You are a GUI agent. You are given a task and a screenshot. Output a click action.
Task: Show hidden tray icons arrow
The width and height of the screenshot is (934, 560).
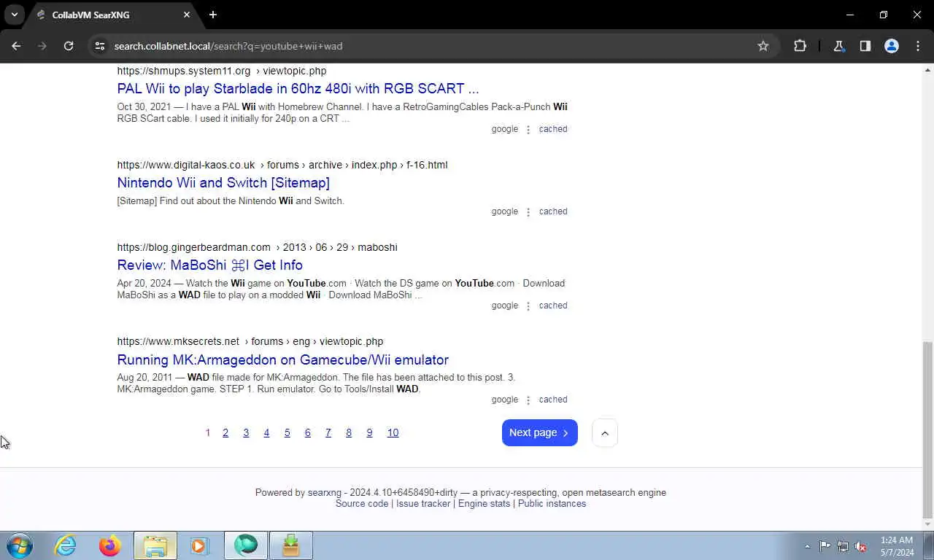(x=807, y=546)
